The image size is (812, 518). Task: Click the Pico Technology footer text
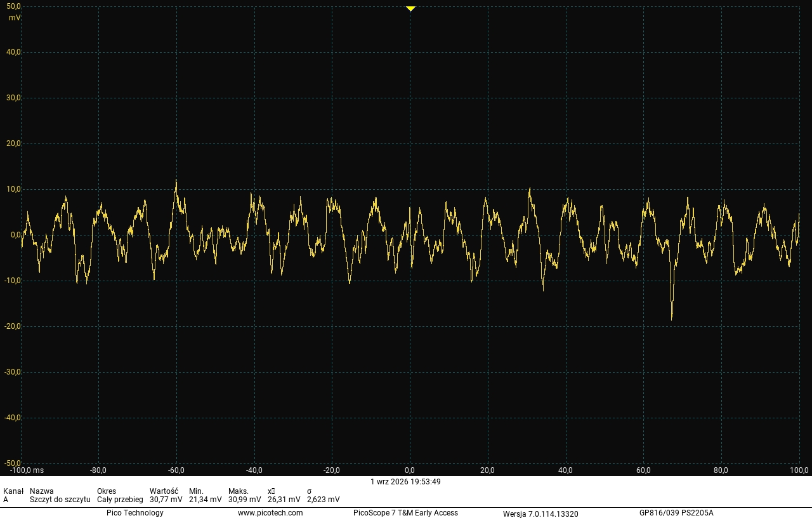click(x=135, y=513)
